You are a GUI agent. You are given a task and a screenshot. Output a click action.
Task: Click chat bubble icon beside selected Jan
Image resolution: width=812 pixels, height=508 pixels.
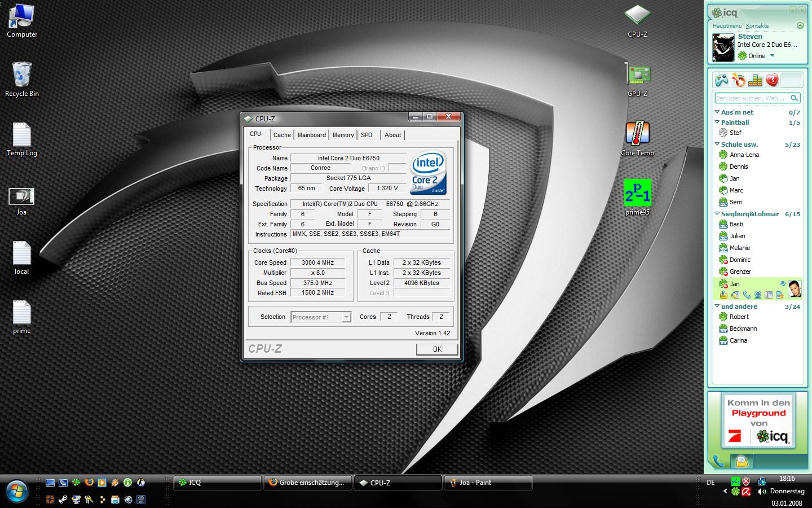point(783,284)
